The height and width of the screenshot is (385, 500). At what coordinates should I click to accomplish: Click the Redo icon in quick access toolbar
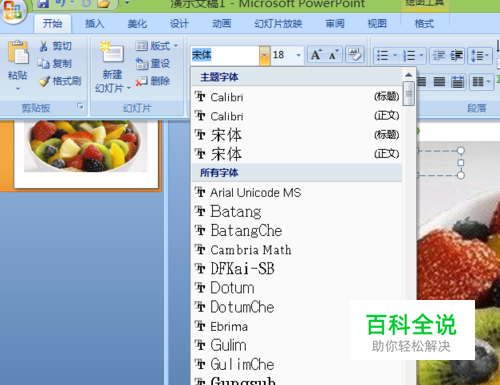(86, 3)
